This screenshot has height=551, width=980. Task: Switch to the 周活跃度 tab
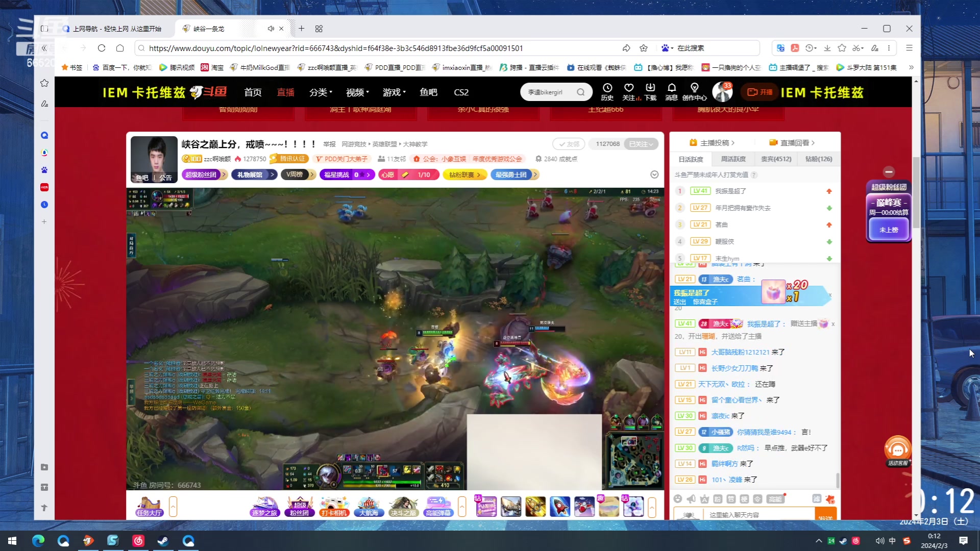pyautogui.click(x=733, y=159)
